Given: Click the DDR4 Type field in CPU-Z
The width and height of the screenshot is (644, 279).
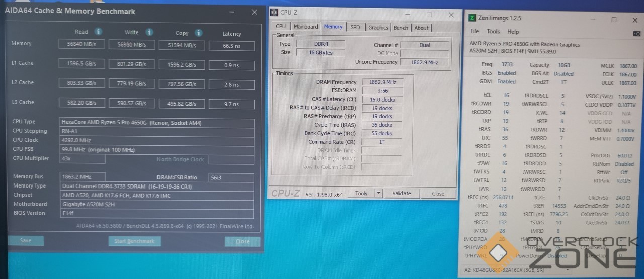Looking at the screenshot, I should point(320,44).
